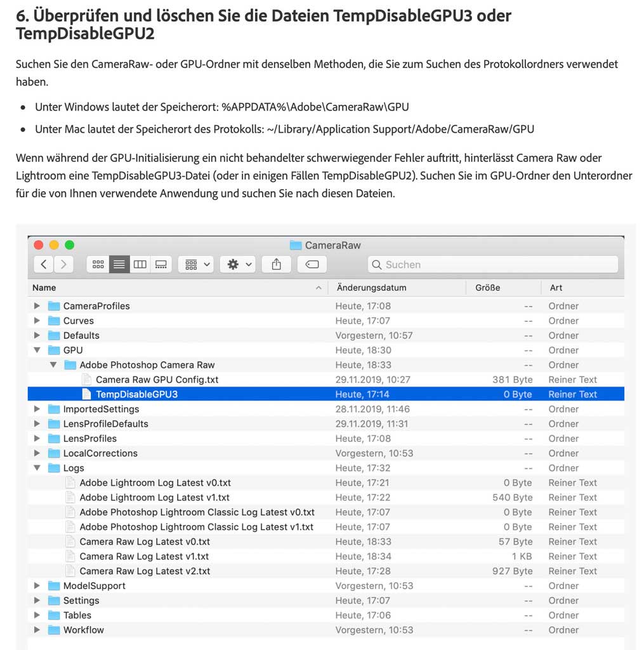The width and height of the screenshot is (644, 650).
Task: Open the group-by arrangement dropdown
Action: point(197,264)
